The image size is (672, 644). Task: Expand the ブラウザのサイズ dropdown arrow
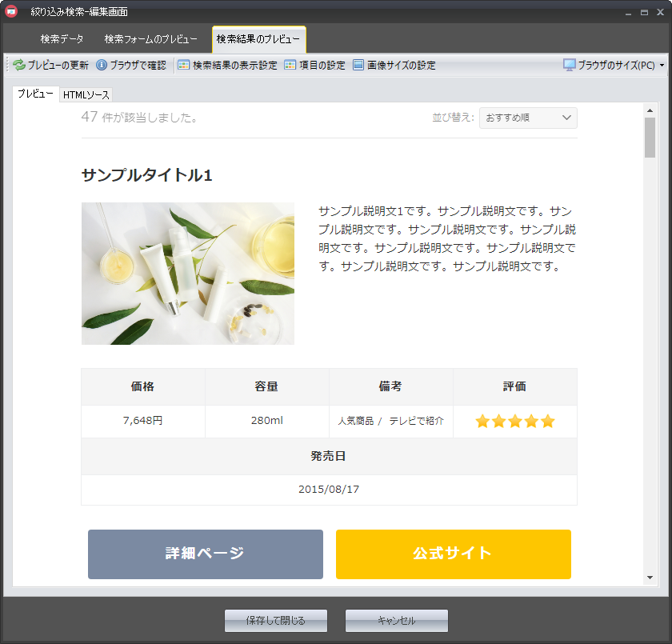pyautogui.click(x=662, y=66)
